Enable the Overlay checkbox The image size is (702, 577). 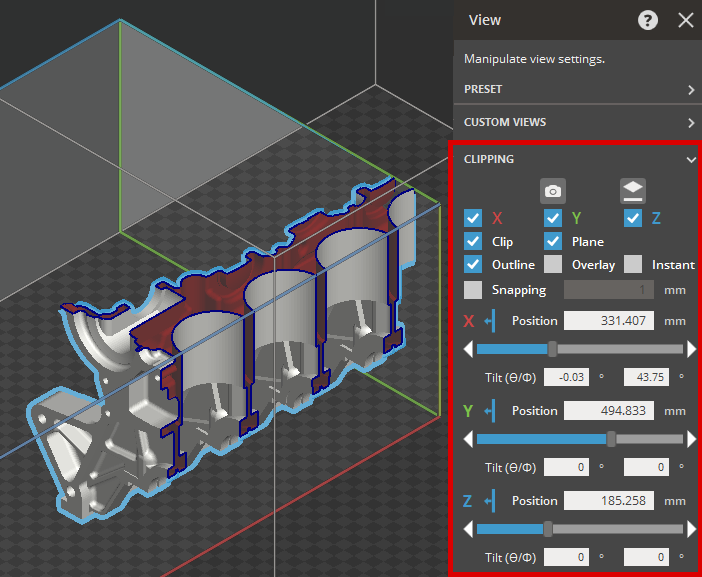pyautogui.click(x=553, y=265)
